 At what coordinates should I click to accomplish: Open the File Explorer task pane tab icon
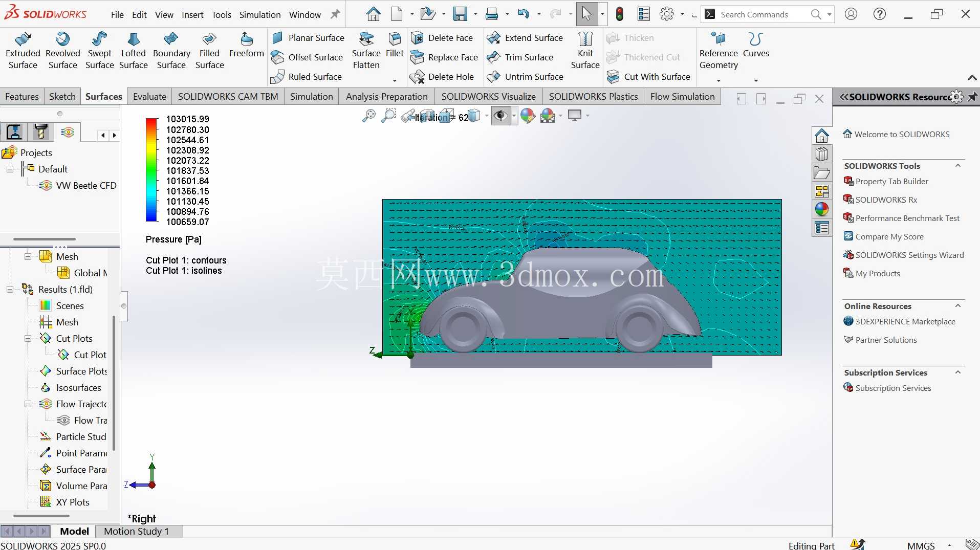[822, 172]
